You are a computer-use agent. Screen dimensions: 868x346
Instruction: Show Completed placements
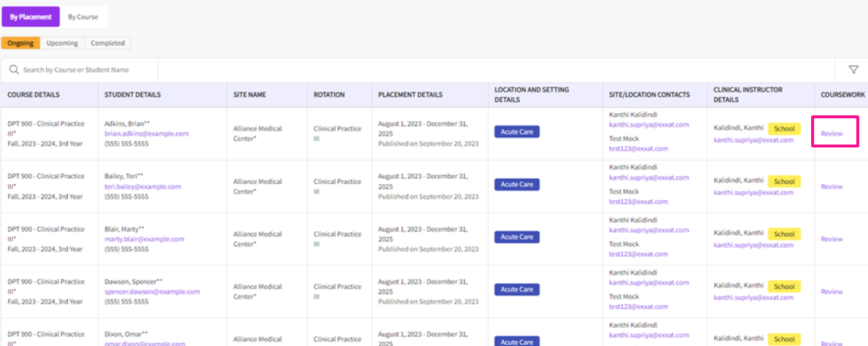107,43
